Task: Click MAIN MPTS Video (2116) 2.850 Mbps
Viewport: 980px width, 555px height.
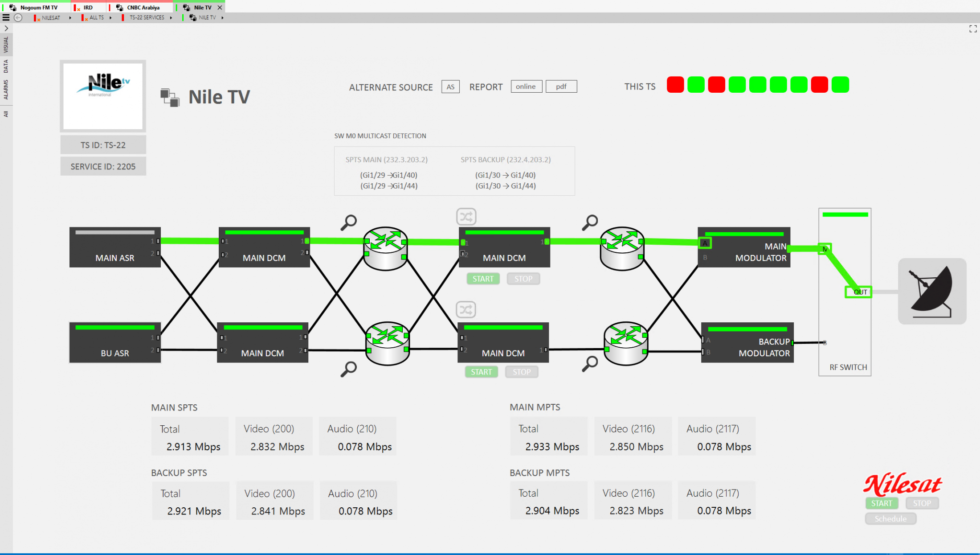Action: (636, 447)
